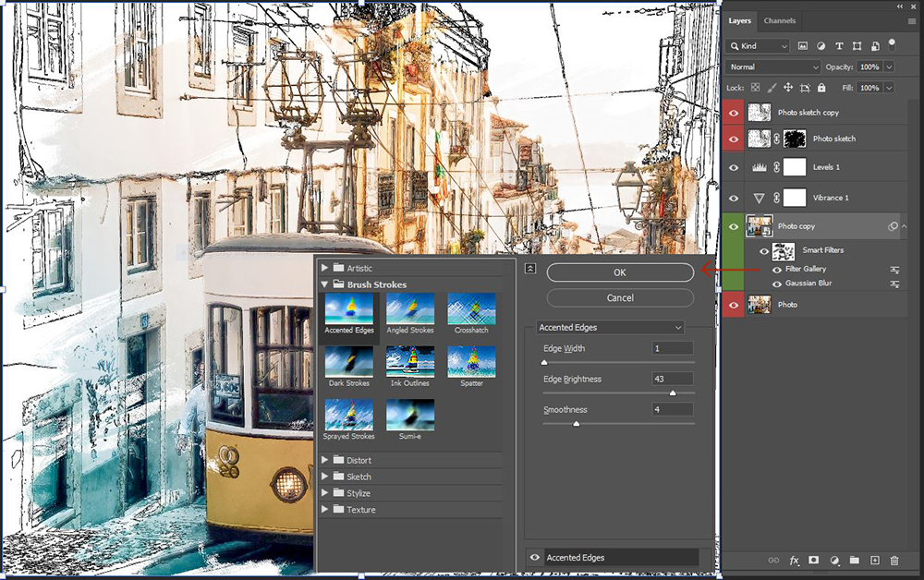Expand the Artistic filter folder
Image resolution: width=924 pixels, height=580 pixels.
tap(324, 268)
